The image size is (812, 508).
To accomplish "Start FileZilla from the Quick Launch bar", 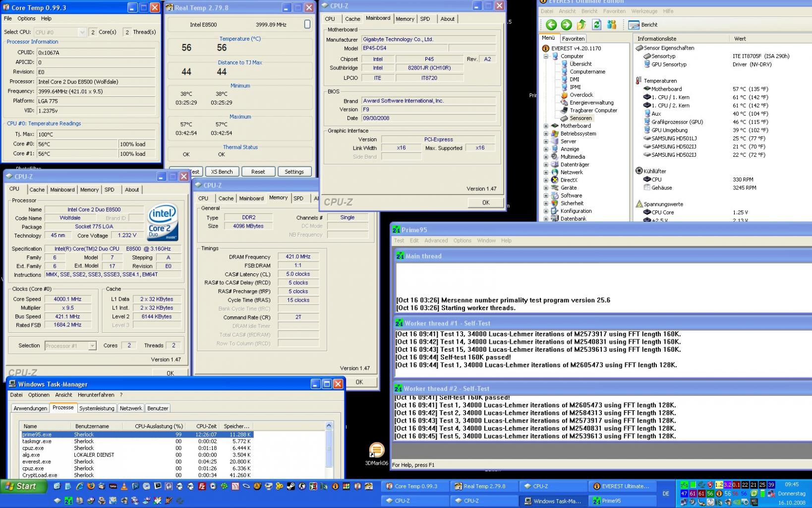I will tap(202, 486).
